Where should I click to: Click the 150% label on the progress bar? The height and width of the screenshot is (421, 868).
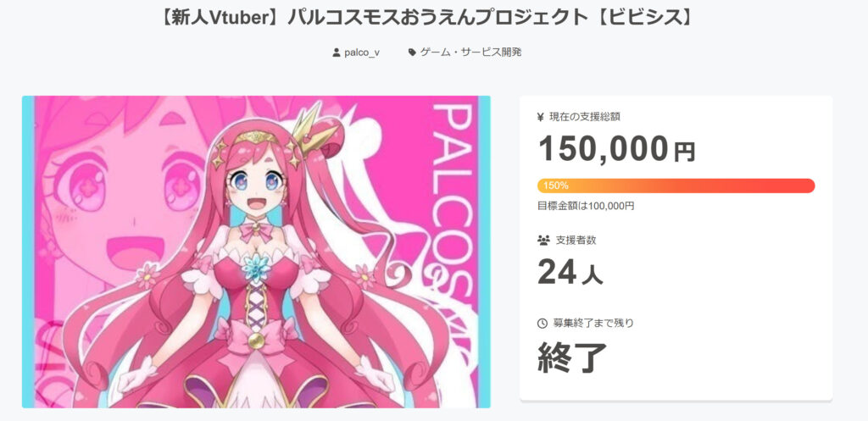pos(555,186)
